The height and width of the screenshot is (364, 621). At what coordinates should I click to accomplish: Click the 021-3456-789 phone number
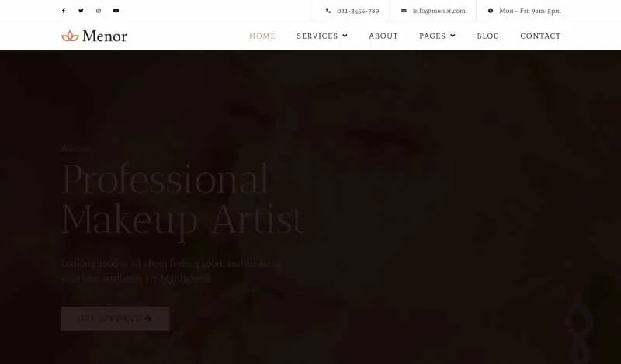click(358, 11)
